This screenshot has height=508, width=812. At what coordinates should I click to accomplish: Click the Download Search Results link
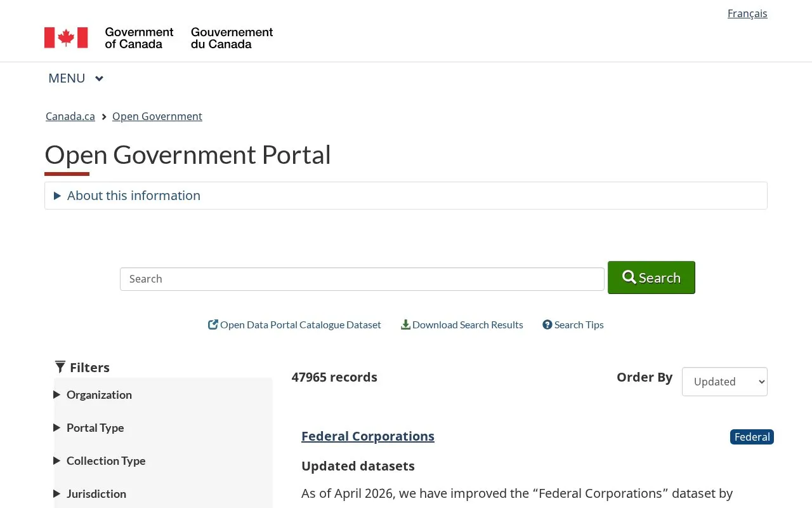click(462, 324)
